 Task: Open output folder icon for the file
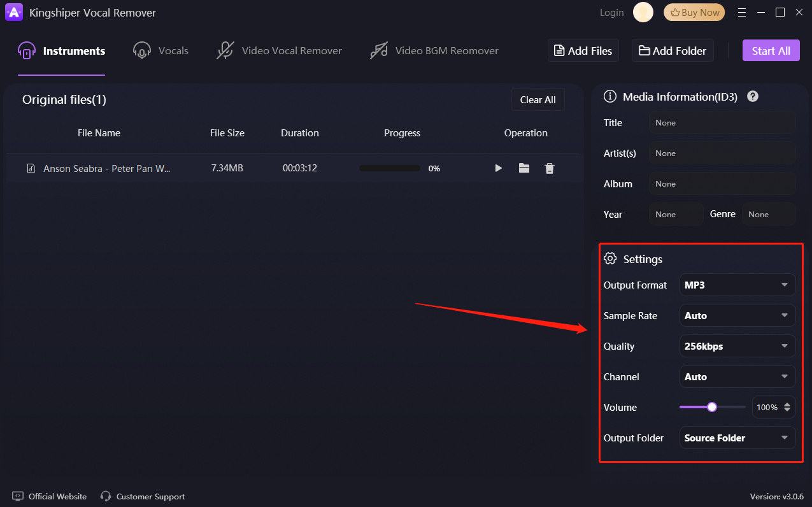click(524, 168)
